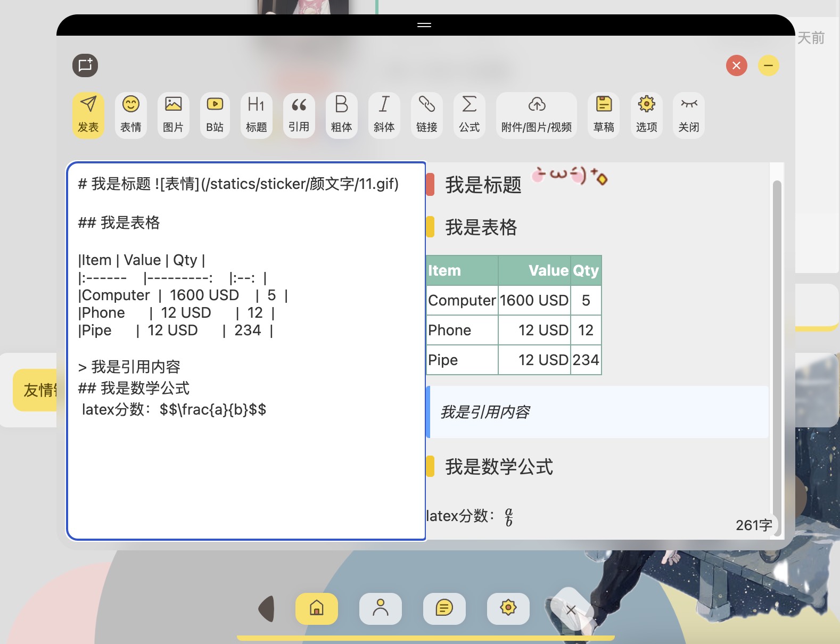The height and width of the screenshot is (644, 840).
Task: Insert a quote using 引用
Action: coord(299,114)
